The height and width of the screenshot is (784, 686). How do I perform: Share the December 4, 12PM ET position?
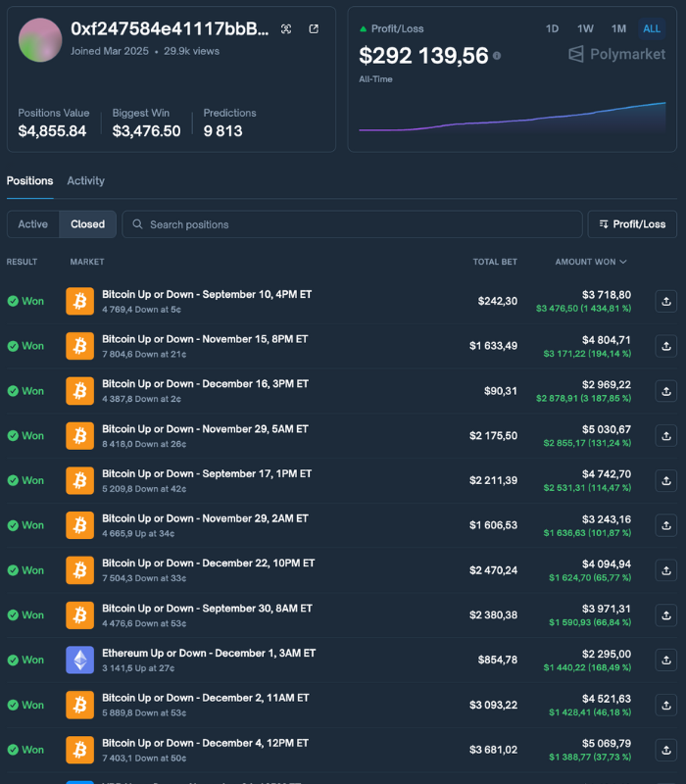[666, 750]
